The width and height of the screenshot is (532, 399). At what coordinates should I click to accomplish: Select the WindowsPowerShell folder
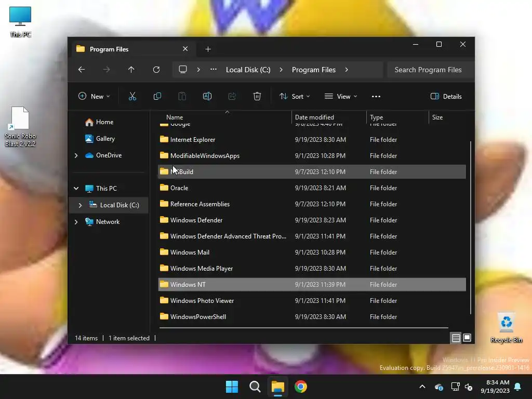point(312,317)
